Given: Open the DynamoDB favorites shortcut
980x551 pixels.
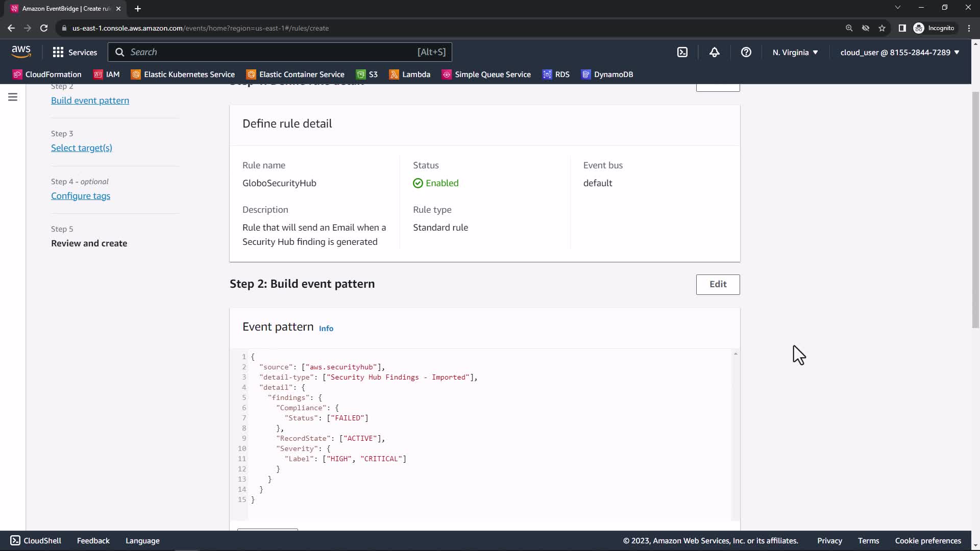Looking at the screenshot, I should click(x=607, y=74).
